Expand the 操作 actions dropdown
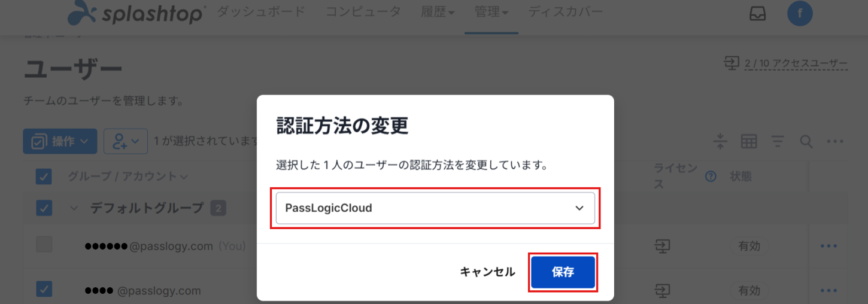This screenshot has width=868, height=304. click(x=60, y=141)
